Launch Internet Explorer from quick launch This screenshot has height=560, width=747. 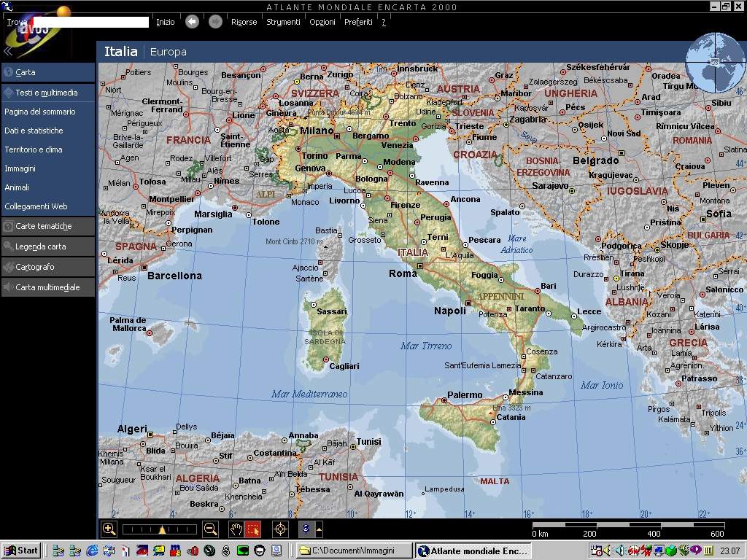click(x=92, y=551)
